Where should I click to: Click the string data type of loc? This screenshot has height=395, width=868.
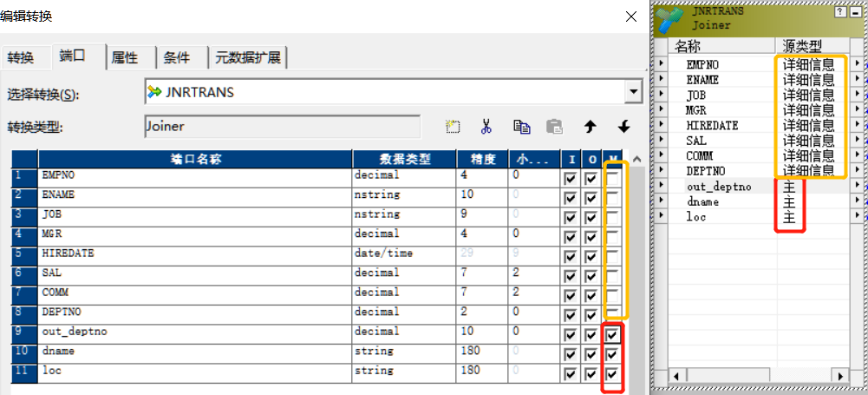tap(404, 373)
